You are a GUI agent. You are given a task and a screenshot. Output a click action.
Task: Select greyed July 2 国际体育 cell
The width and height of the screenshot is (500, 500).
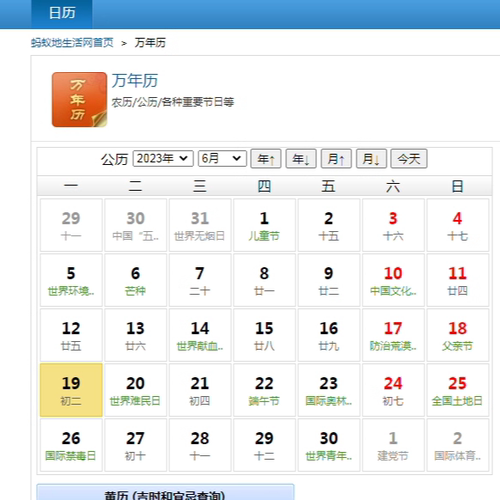[x=458, y=445]
